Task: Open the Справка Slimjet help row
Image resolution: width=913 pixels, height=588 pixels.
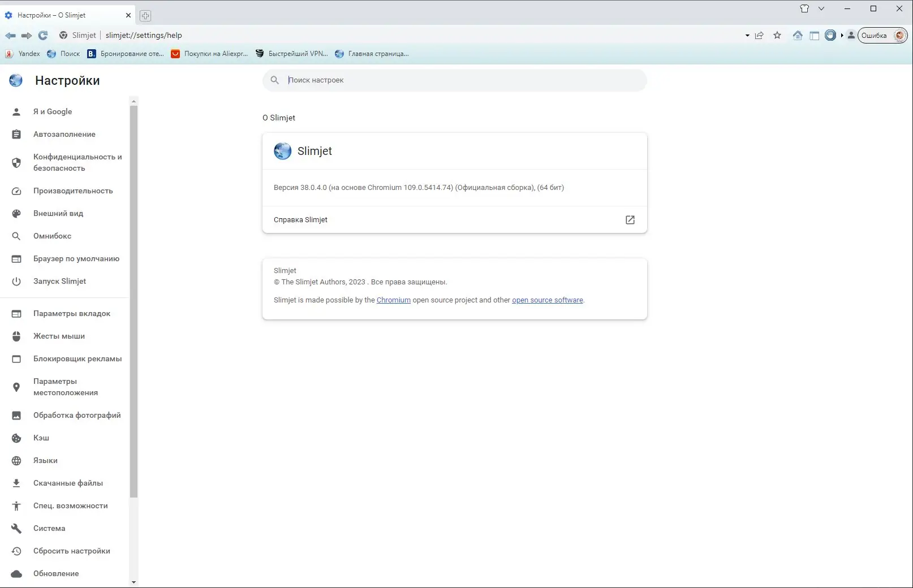Action: [454, 220]
